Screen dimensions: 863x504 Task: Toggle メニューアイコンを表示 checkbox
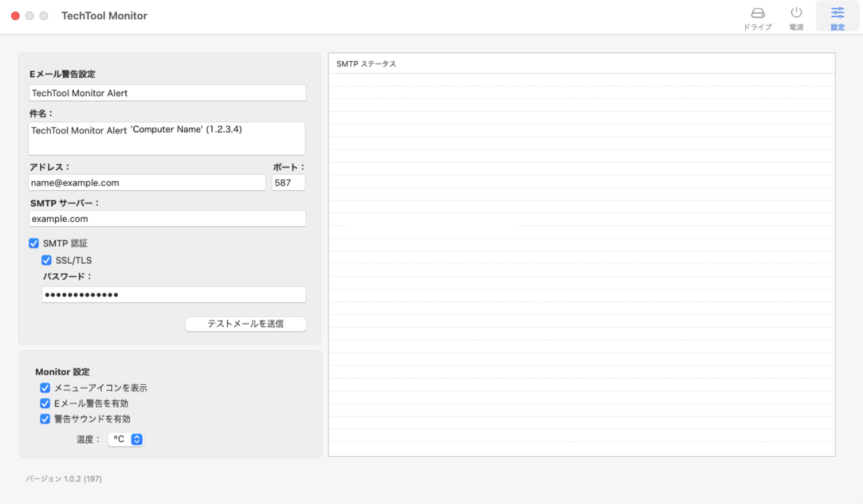(45, 388)
